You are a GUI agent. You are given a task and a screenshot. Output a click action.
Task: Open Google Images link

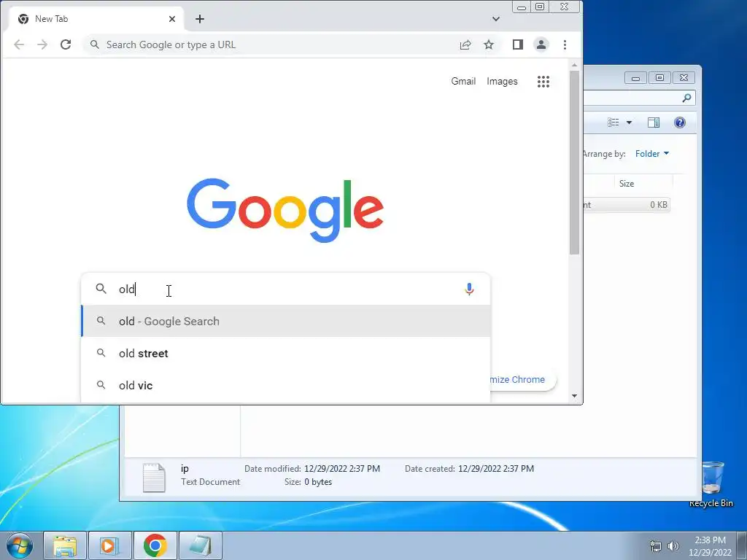click(x=502, y=82)
